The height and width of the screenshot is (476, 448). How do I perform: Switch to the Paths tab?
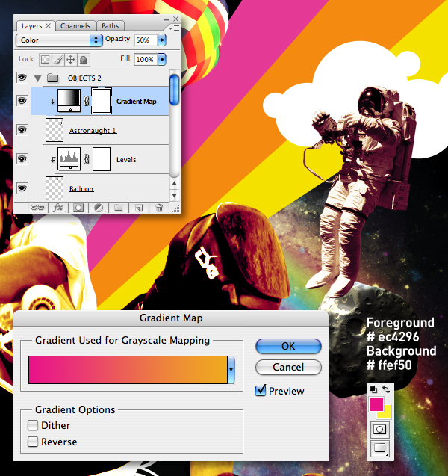tap(110, 26)
